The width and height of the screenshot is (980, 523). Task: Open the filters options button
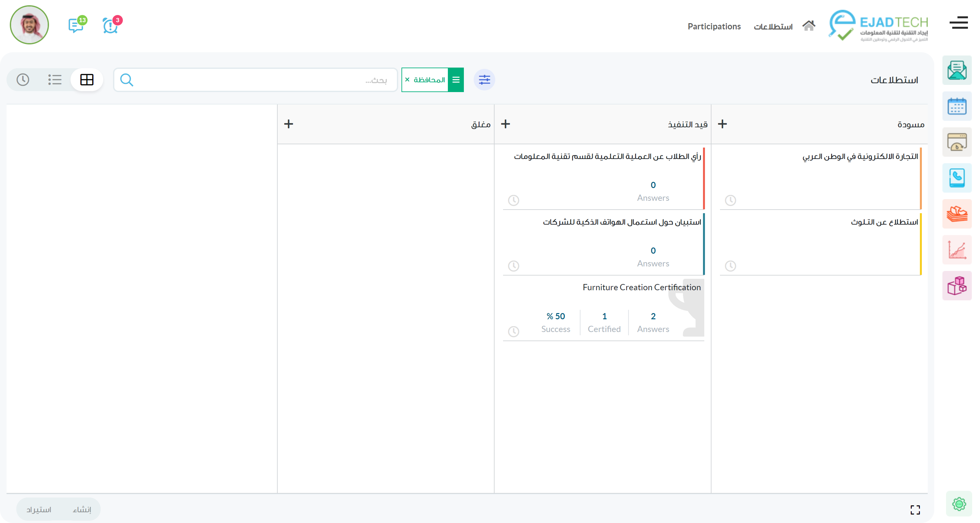click(484, 79)
